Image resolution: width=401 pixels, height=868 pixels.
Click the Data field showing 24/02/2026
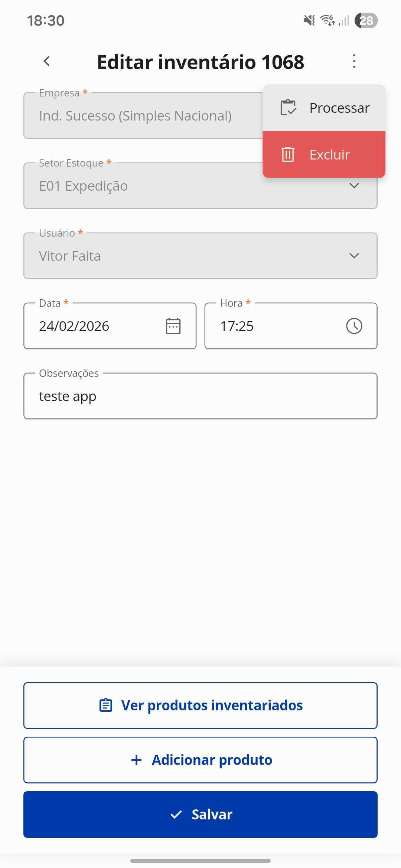pos(110,326)
